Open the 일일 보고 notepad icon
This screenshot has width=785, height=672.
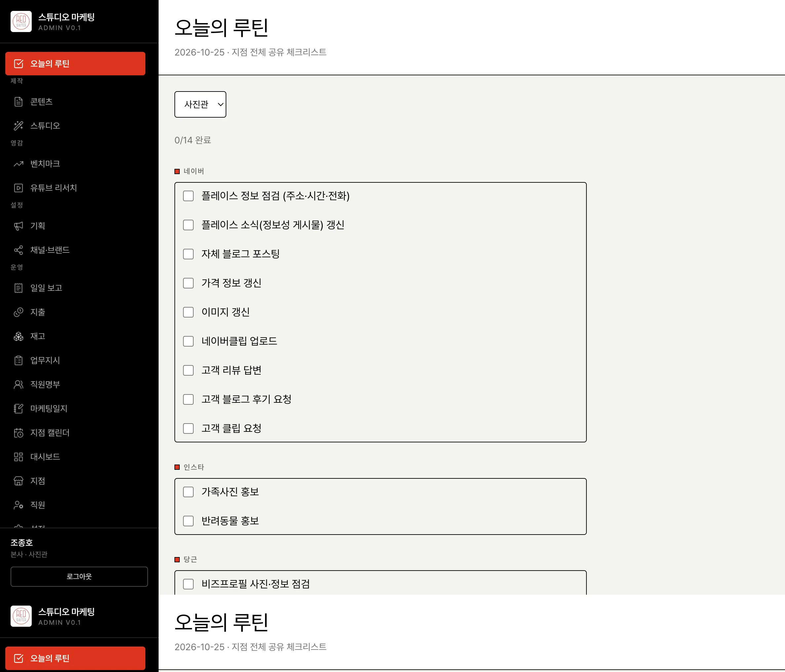(18, 288)
